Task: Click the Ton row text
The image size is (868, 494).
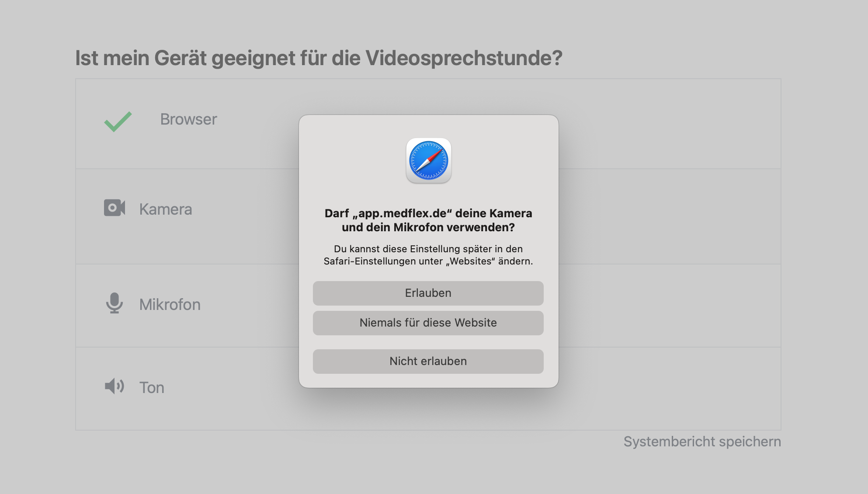Action: [152, 387]
